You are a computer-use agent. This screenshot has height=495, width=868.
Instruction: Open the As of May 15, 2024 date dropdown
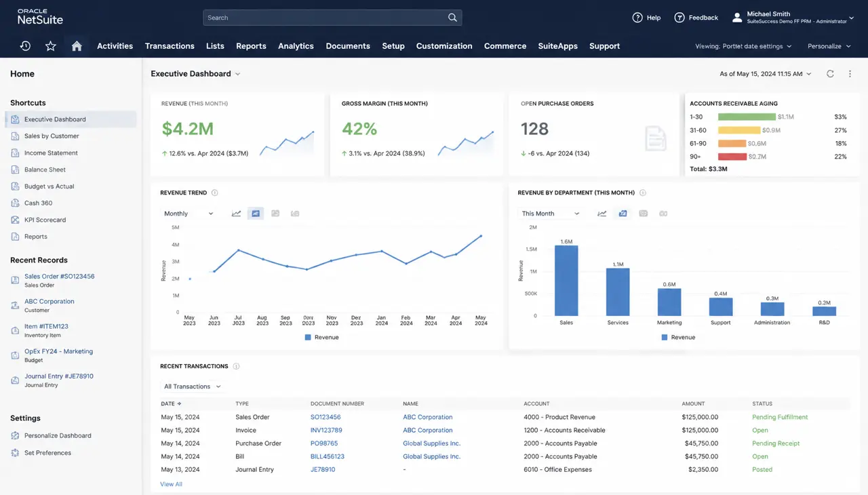click(765, 74)
